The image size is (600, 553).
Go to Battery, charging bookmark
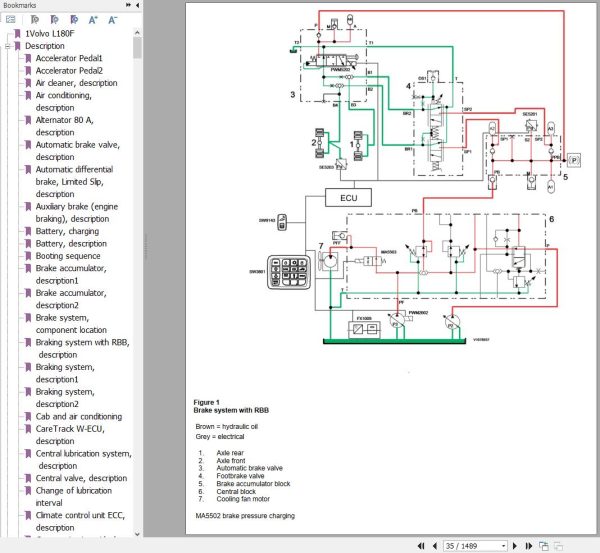67,231
